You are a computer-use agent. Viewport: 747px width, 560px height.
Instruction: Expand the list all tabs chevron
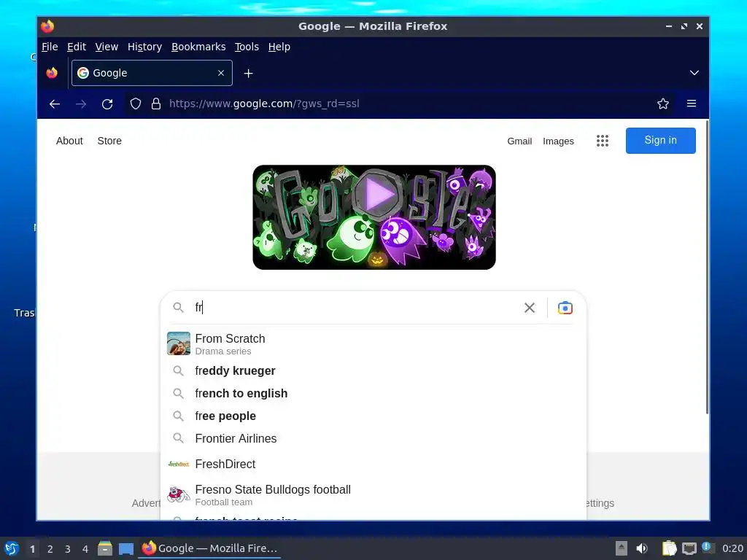pos(694,73)
